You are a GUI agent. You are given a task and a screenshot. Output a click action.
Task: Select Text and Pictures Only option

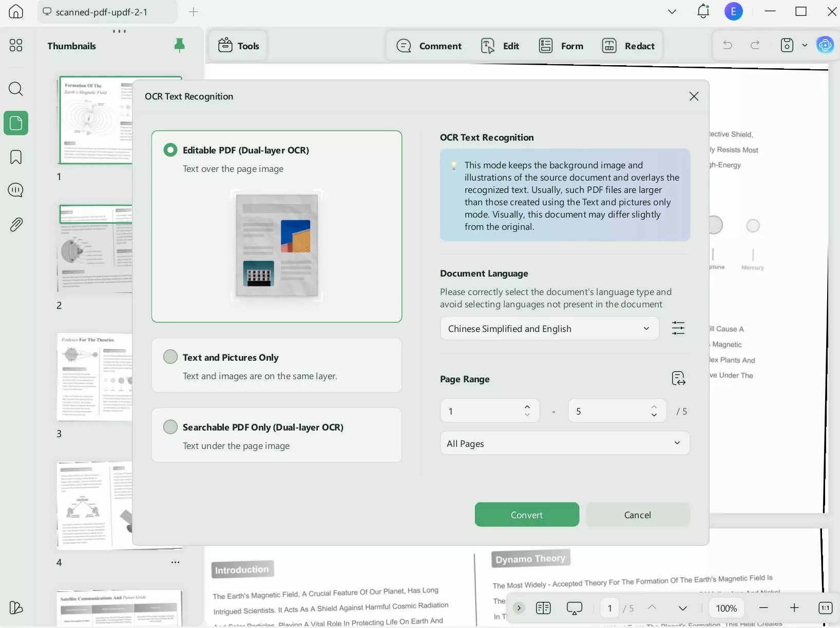click(170, 357)
